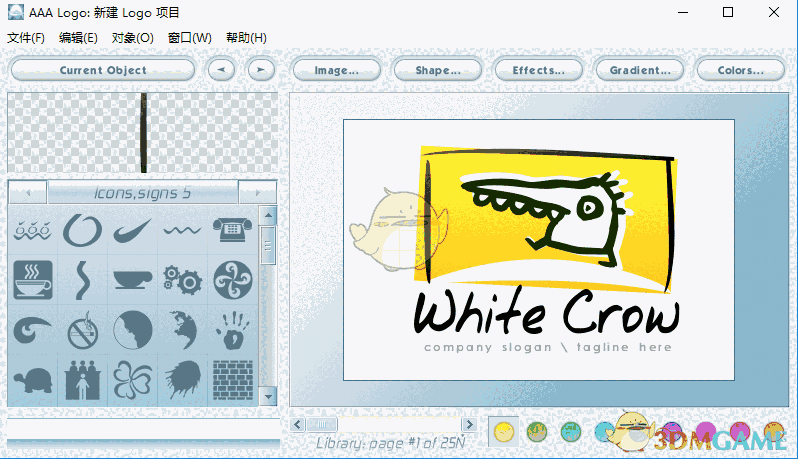Select the clover flower icon
Screen dimensions: 798x459
click(132, 380)
